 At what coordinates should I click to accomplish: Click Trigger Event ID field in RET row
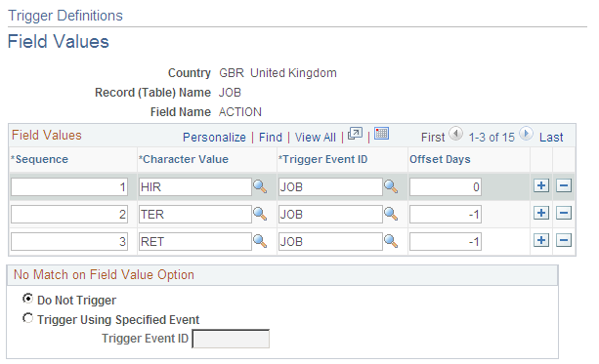click(x=330, y=242)
